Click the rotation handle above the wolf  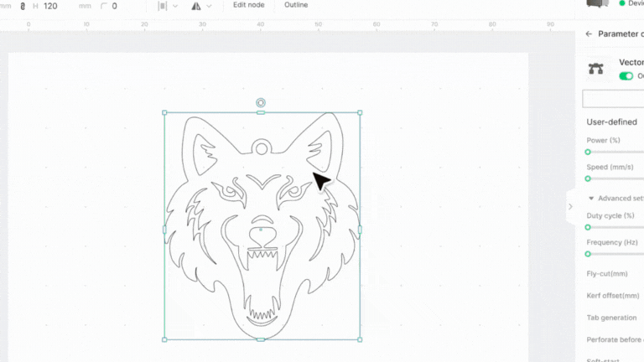pyautogui.click(x=261, y=102)
